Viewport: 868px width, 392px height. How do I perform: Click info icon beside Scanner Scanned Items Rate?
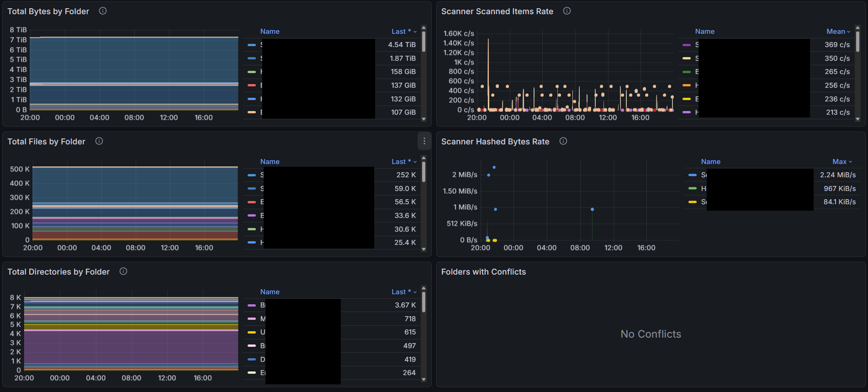coord(567,11)
